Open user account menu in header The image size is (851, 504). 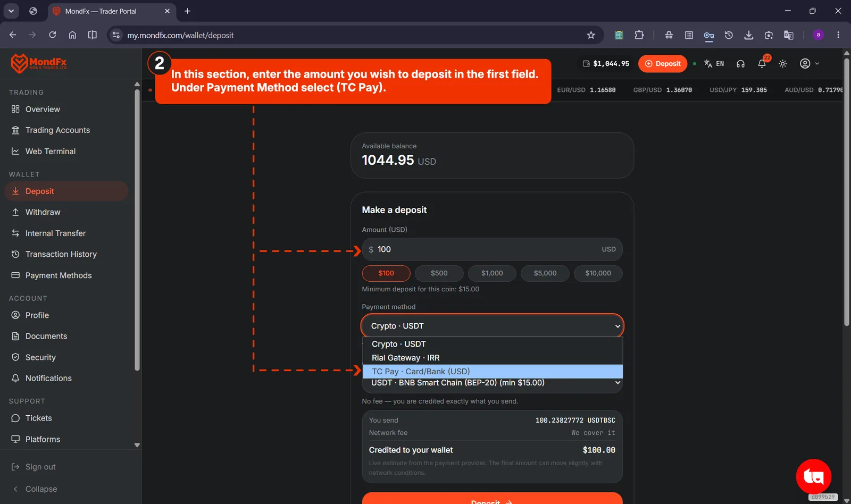[810, 64]
